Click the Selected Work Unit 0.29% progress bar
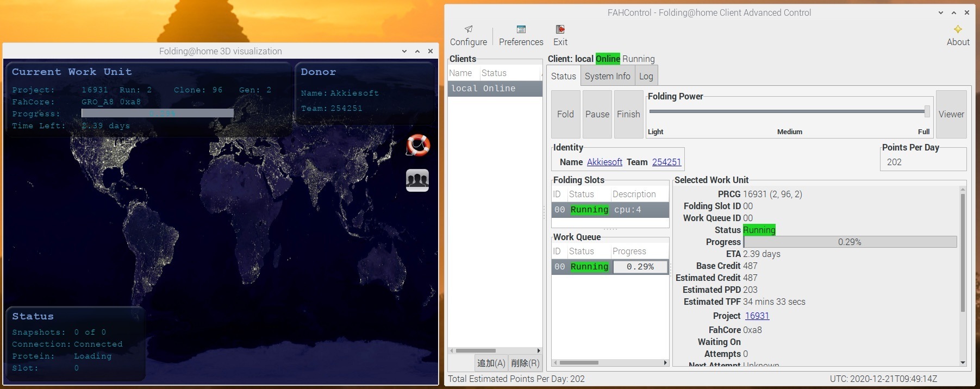 [x=850, y=242]
